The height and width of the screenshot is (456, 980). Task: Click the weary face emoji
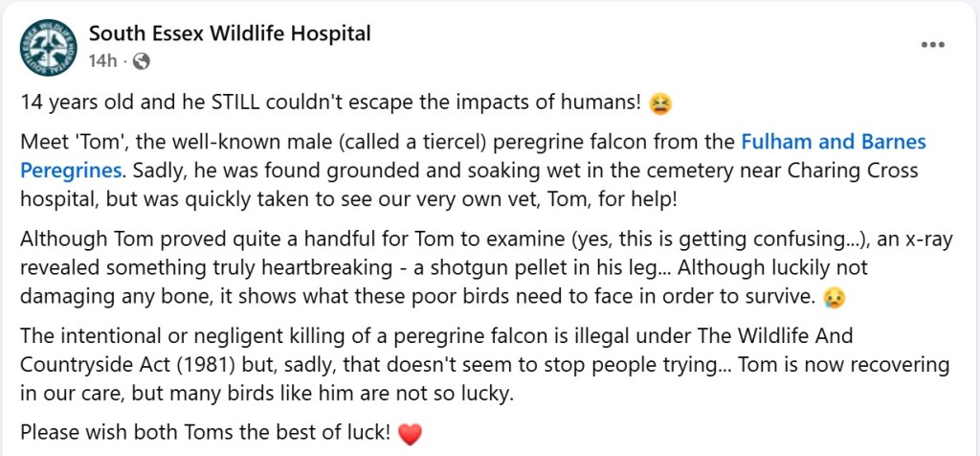point(659,102)
